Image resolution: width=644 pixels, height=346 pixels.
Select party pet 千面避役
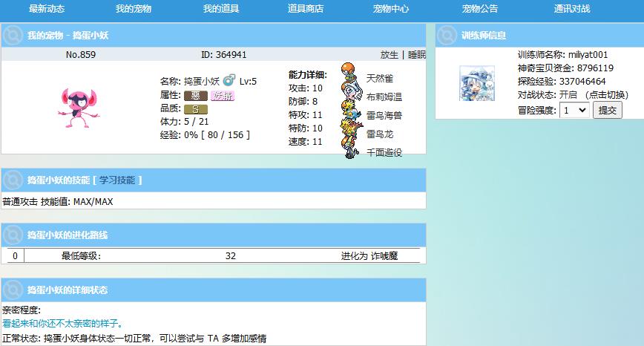coord(384,152)
